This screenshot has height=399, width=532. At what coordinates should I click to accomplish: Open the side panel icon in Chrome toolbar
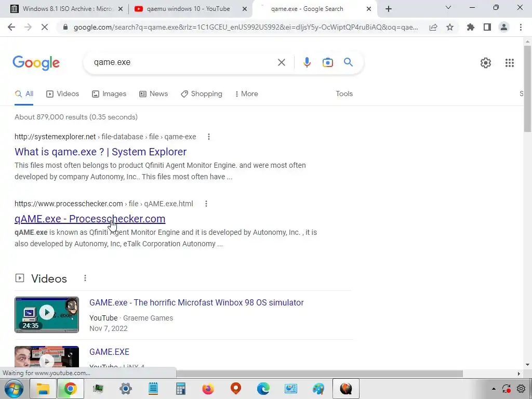487,27
